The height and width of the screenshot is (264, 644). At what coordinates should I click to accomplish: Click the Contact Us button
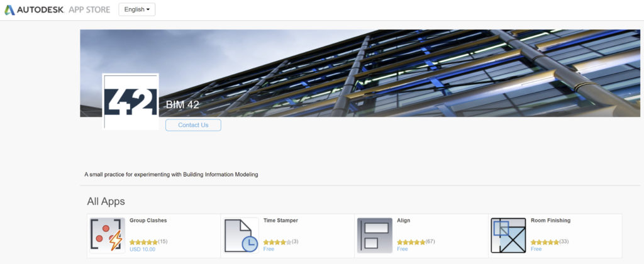click(x=193, y=125)
